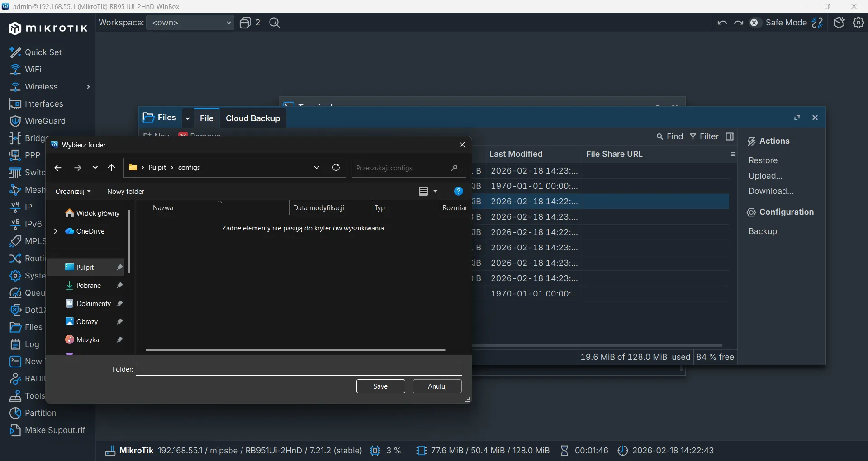The image size is (868, 461).
Task: Click the Folder name input field
Action: click(x=299, y=369)
